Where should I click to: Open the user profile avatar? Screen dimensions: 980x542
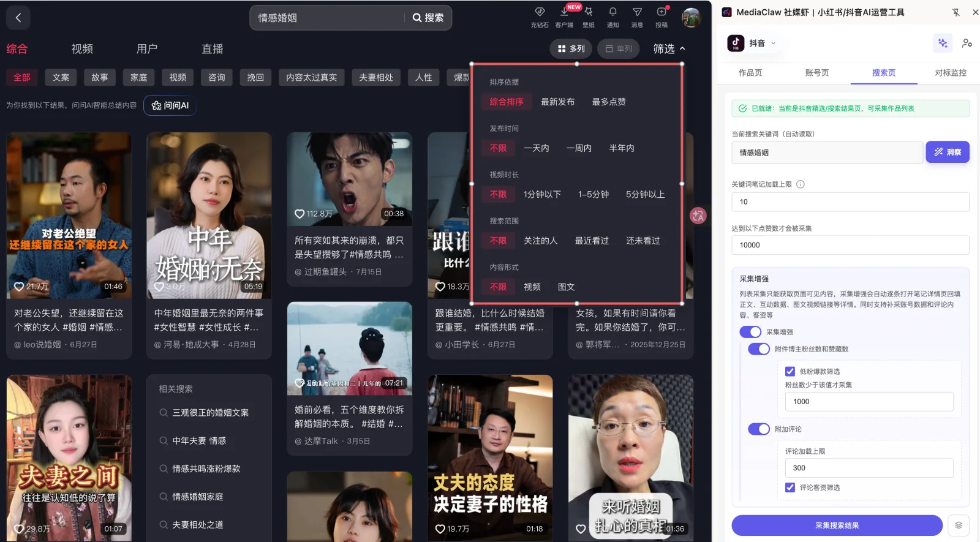692,18
